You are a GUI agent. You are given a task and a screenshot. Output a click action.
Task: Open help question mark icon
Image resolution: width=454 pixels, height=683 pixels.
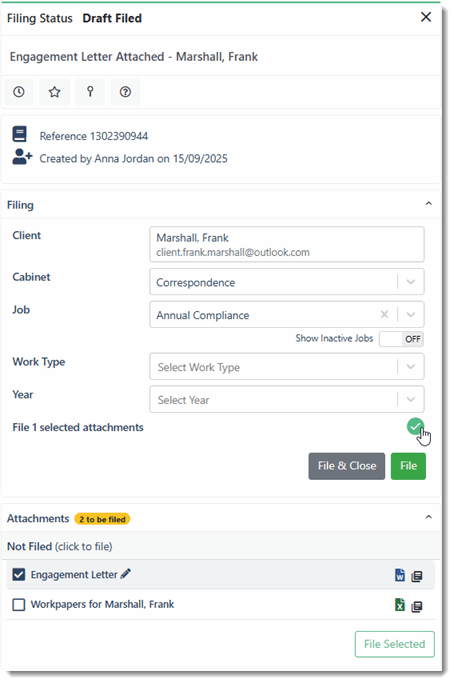(x=125, y=92)
